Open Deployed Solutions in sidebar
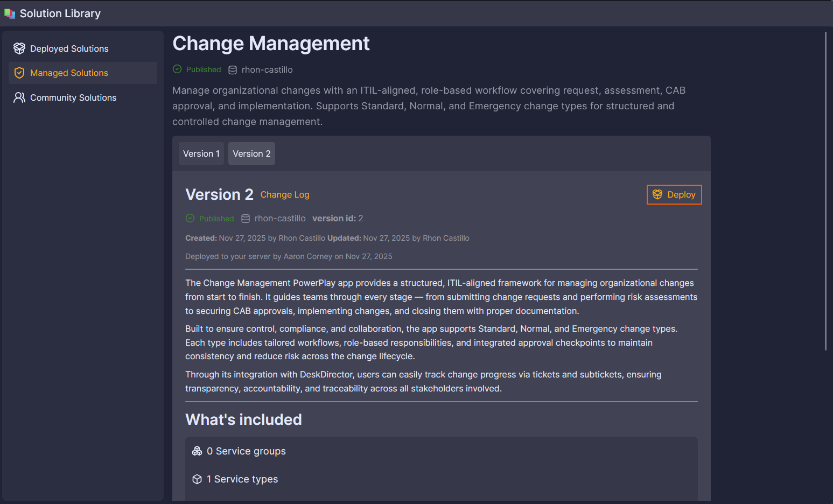This screenshot has height=504, width=833. tap(69, 48)
